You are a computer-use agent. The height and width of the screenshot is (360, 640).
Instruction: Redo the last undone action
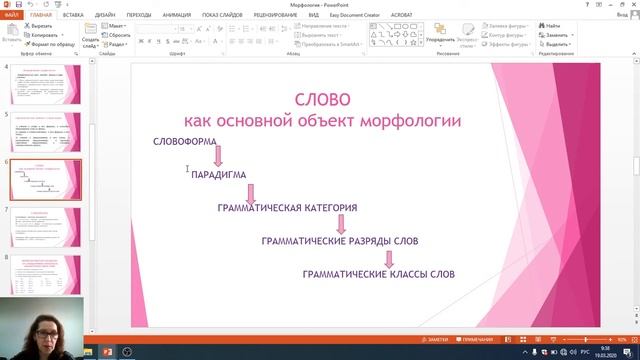46,4
